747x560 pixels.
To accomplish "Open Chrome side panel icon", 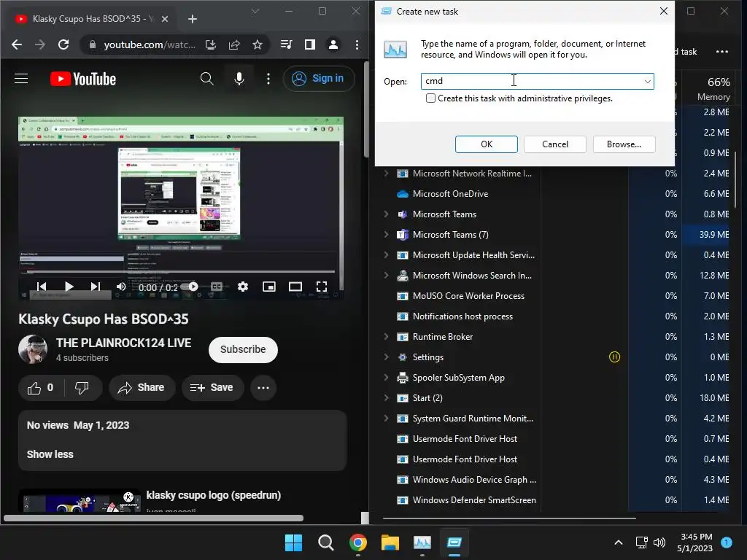I will [x=309, y=44].
